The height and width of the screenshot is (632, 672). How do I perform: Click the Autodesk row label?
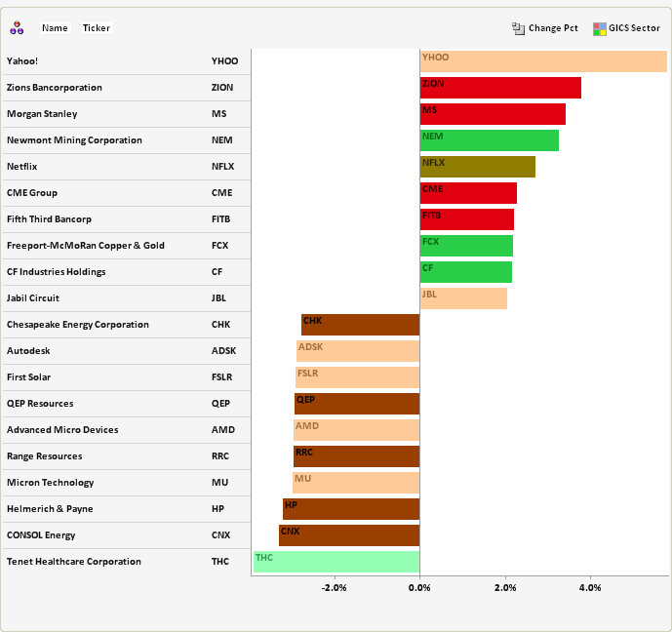coord(28,350)
